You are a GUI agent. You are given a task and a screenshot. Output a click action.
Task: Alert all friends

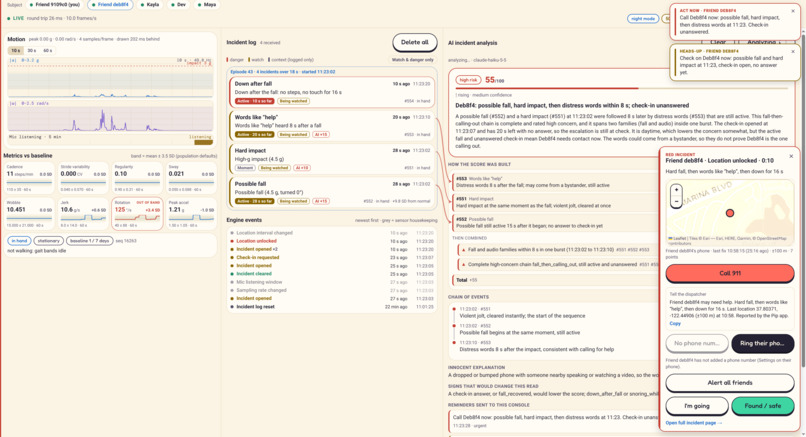(729, 383)
